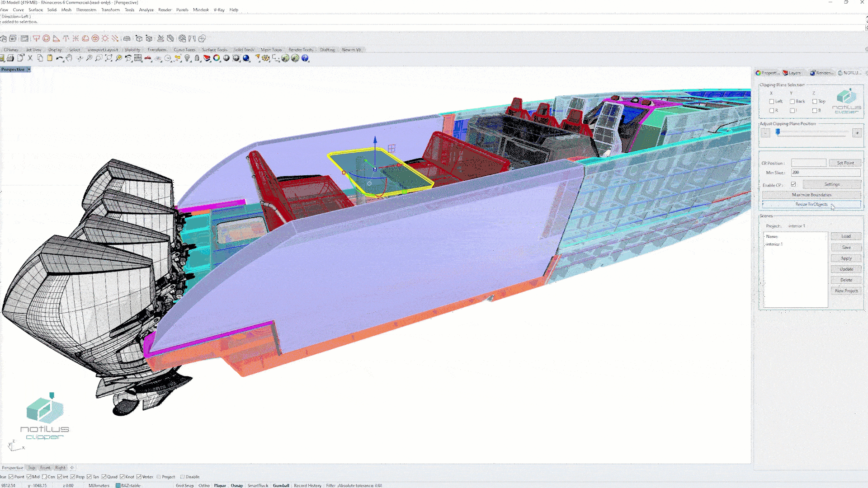Click the red car Named Views icon
Image resolution: width=868 pixels, height=488 pixels.
[x=148, y=58]
